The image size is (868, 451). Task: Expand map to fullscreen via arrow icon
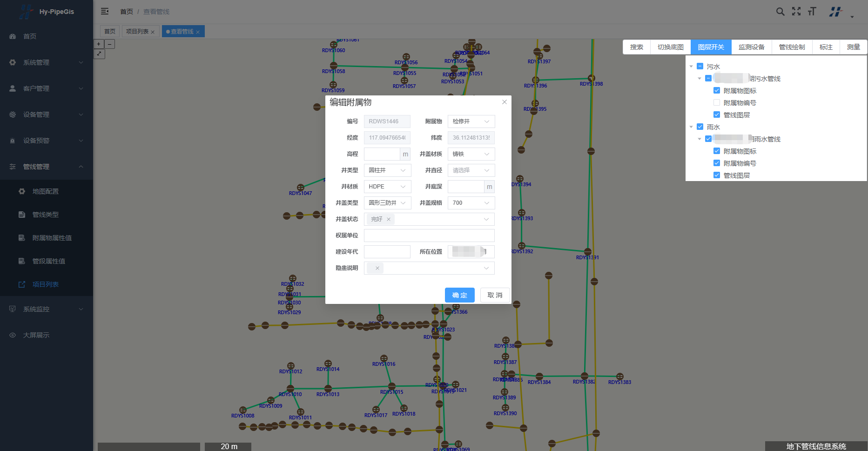click(x=99, y=54)
